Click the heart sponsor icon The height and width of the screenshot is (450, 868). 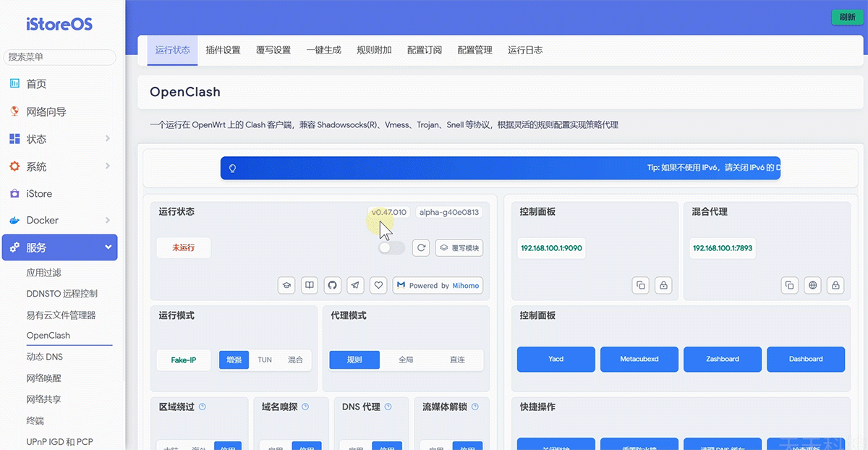coord(378,285)
